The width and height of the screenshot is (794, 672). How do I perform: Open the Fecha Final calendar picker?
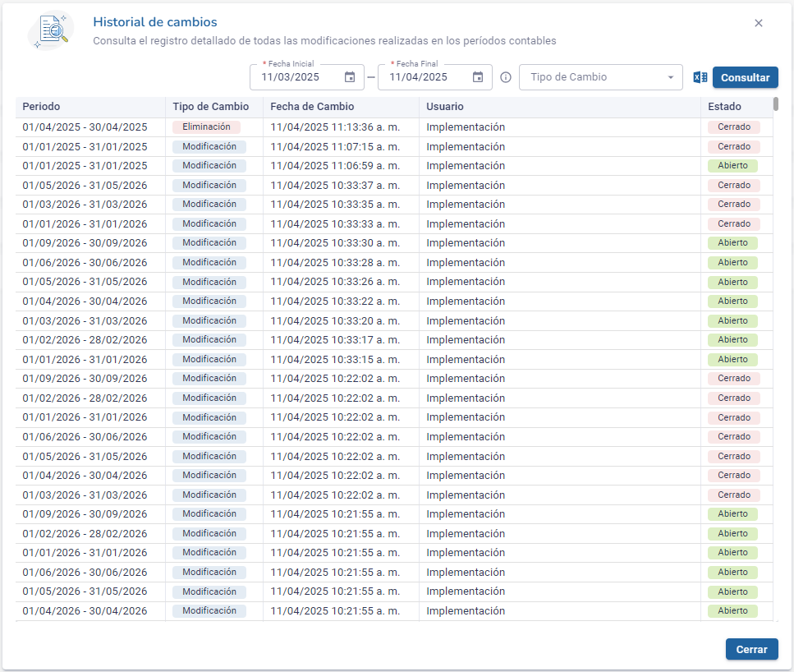tap(478, 77)
